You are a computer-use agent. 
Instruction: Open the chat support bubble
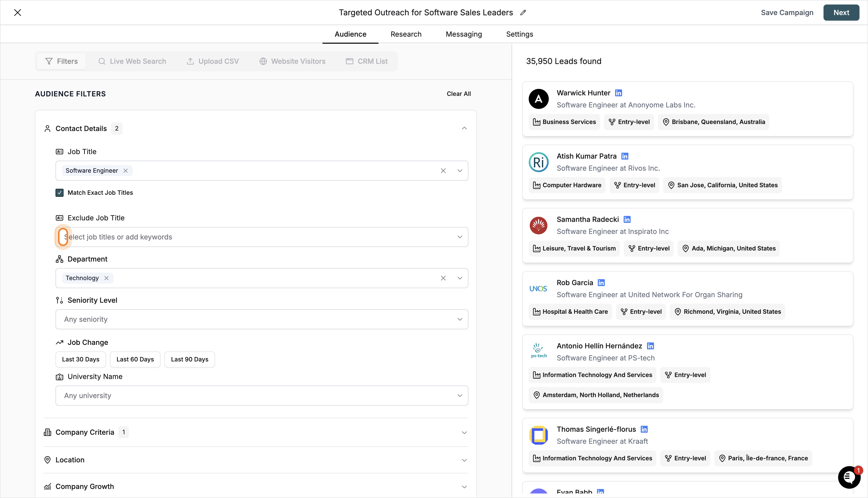(x=849, y=477)
